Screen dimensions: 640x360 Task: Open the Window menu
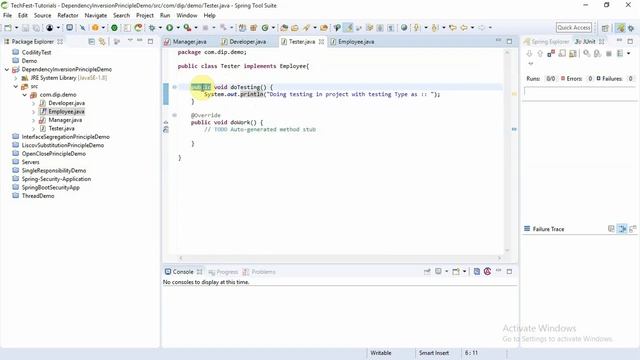[x=187, y=16]
